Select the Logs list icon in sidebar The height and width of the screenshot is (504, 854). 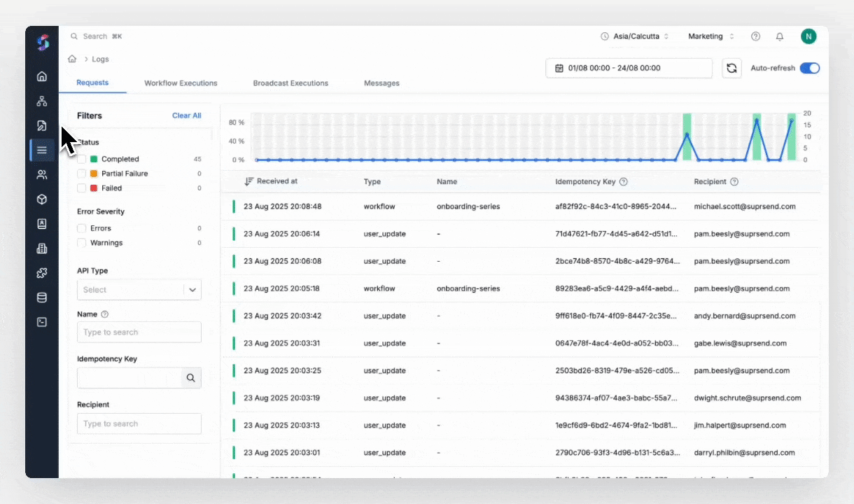42,150
